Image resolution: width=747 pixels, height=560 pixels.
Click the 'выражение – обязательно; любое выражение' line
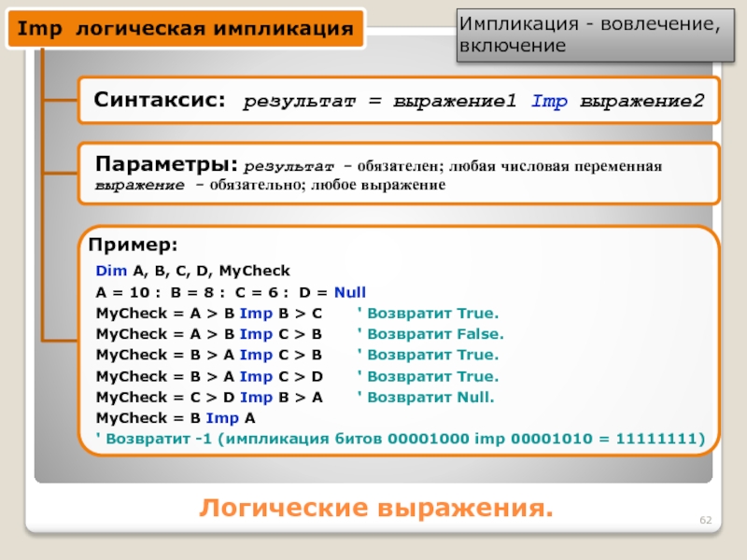coord(270,185)
